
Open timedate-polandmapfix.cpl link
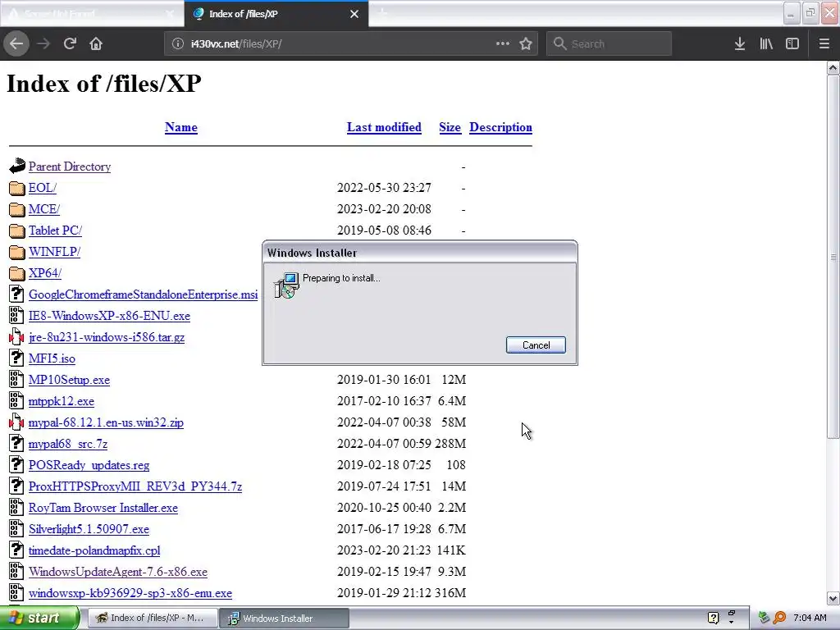coord(94,550)
